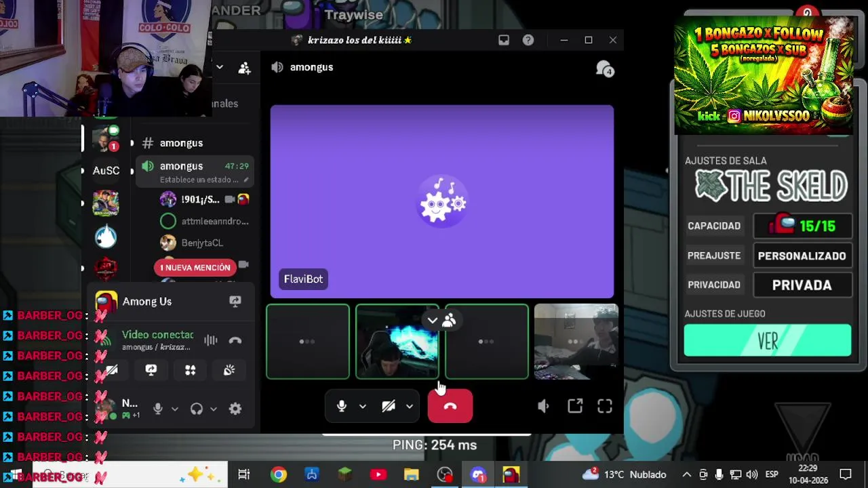Select user attmleeanndro... in voice list
Screen dimensions: 868x488
pyautogui.click(x=205, y=221)
